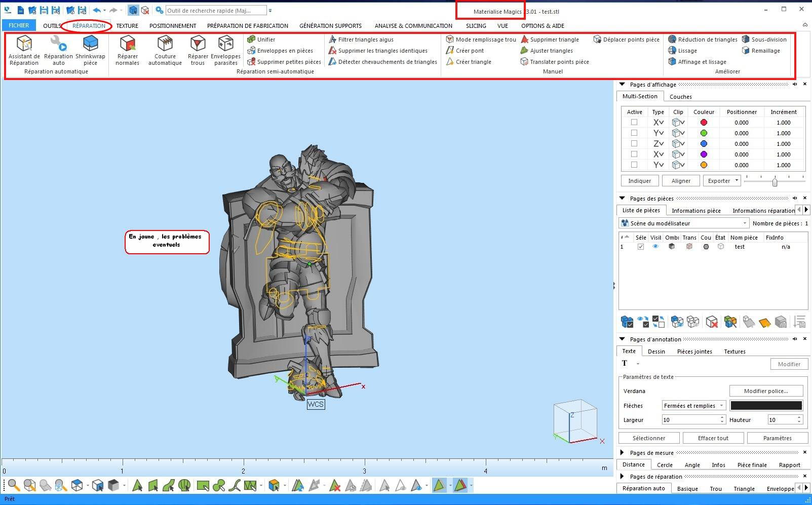Viewport: 812px width, 505px height.
Task: Toggle the Z section Active checkbox
Action: click(x=634, y=144)
